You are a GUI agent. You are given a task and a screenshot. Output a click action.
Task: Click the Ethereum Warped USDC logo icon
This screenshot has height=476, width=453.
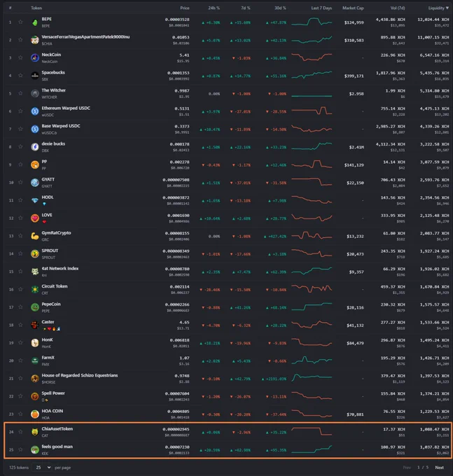(35, 111)
